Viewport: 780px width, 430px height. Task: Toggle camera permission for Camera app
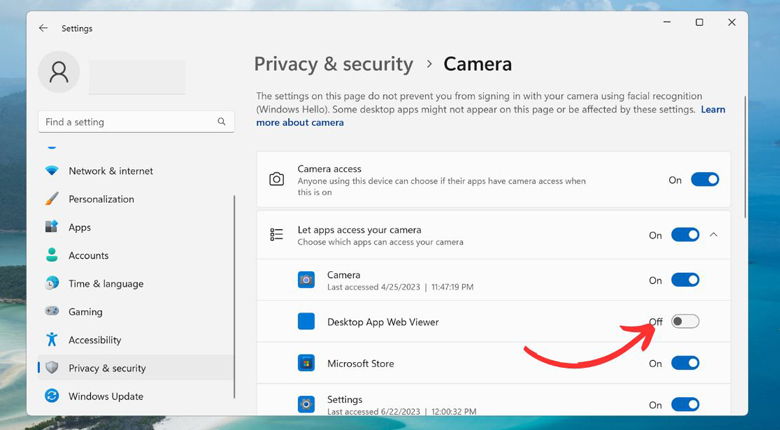click(685, 280)
